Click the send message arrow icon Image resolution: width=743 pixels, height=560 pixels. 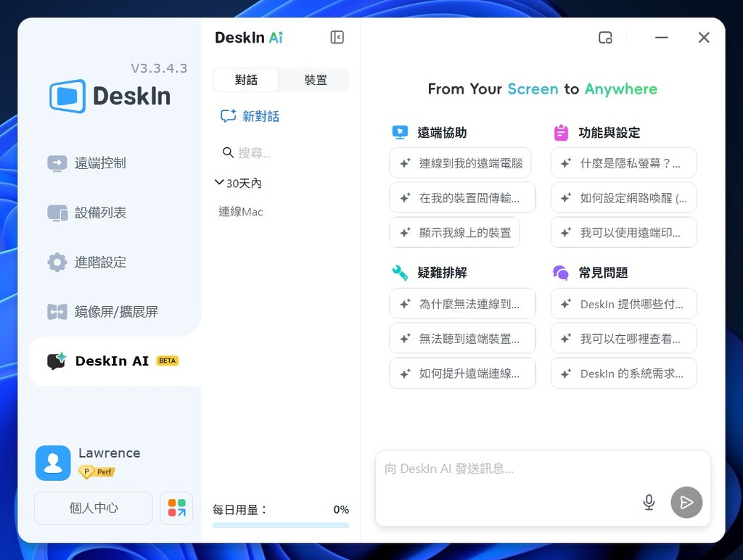tap(686, 501)
